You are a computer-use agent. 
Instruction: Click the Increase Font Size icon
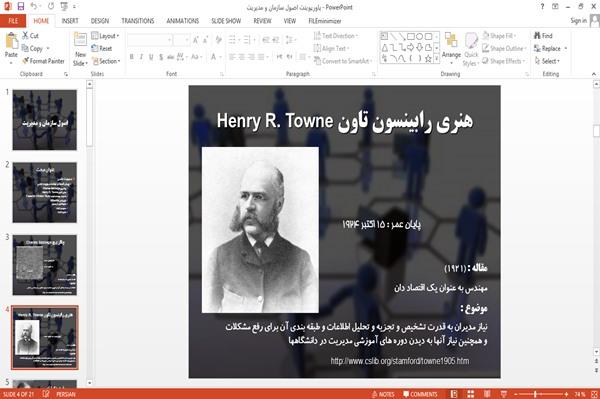pos(196,40)
